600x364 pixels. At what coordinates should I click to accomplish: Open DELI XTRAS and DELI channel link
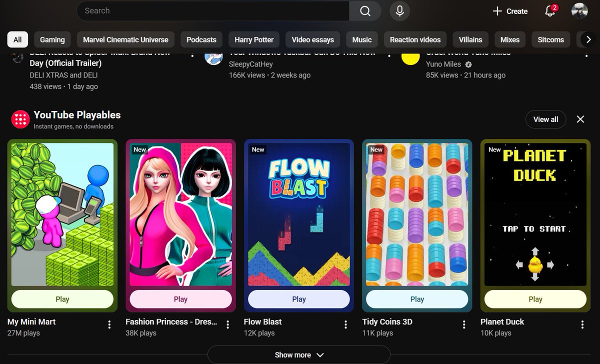[63, 75]
